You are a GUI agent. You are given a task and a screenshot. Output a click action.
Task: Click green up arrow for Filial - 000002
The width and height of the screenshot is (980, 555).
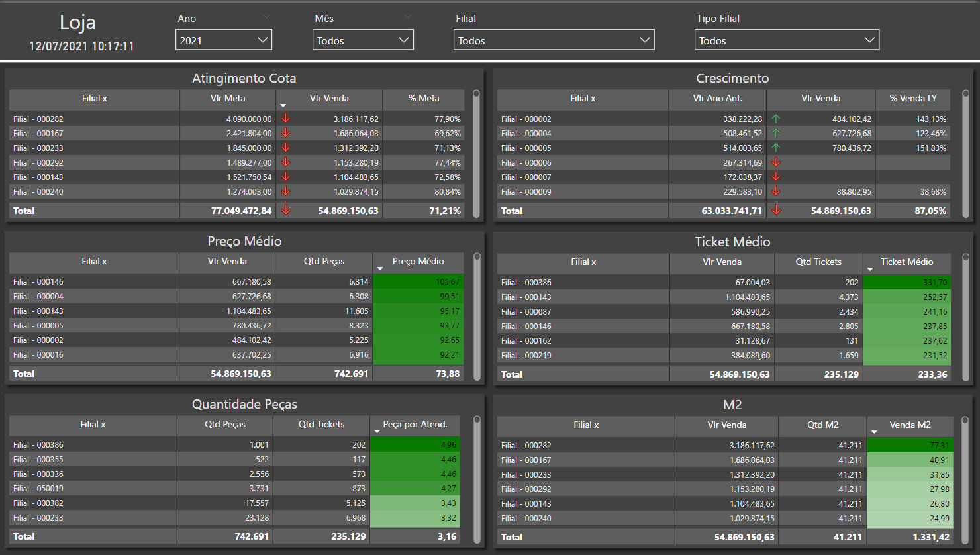776,119
